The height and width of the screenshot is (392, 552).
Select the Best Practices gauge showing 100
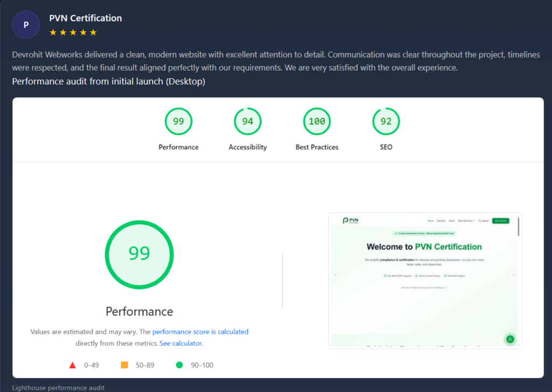317,121
